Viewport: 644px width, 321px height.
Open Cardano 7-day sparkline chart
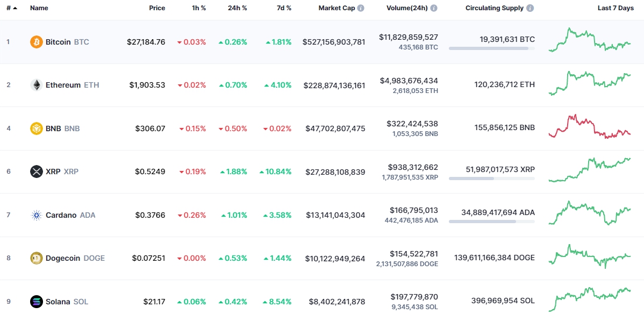point(589,213)
